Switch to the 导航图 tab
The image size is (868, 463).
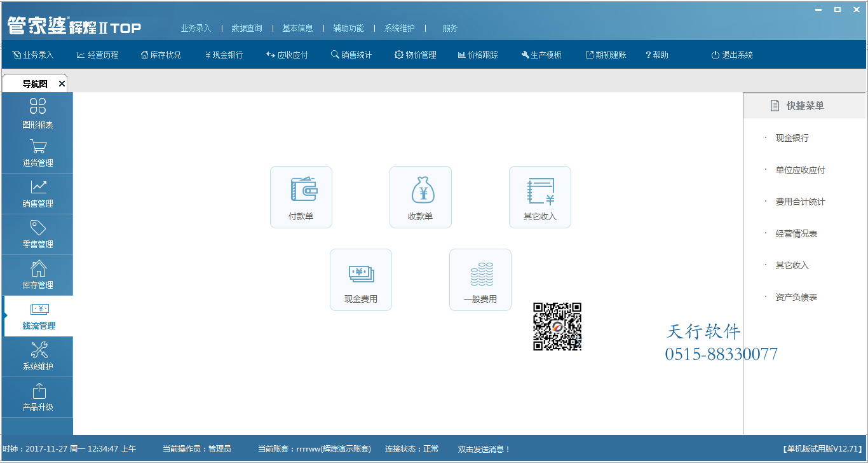coord(35,84)
